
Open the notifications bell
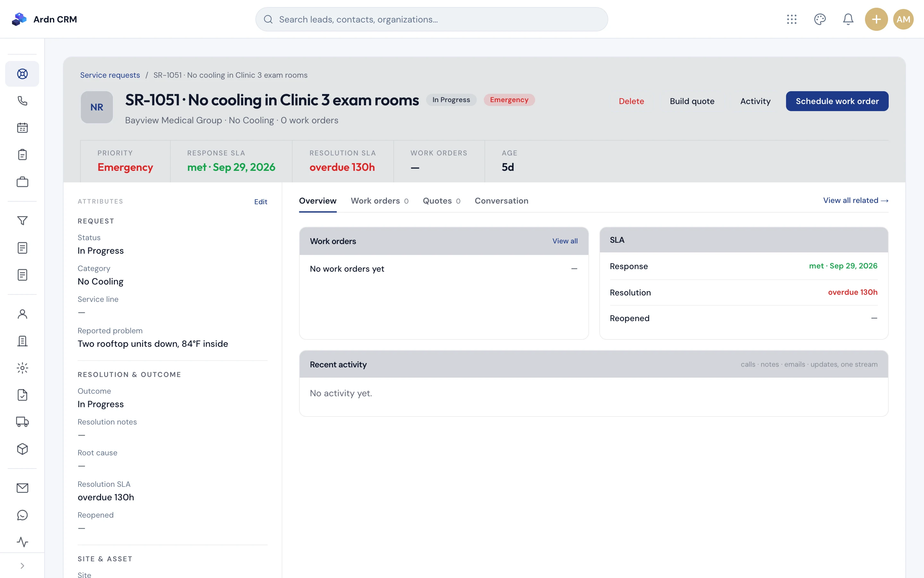(848, 19)
